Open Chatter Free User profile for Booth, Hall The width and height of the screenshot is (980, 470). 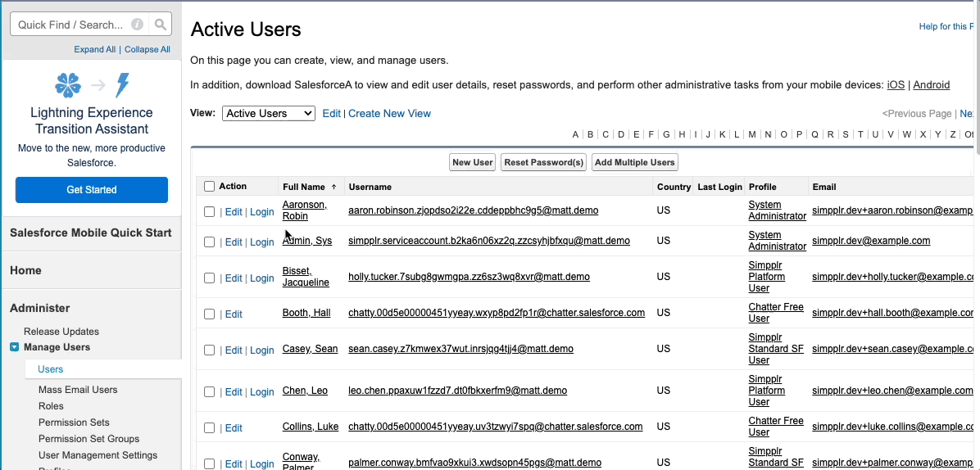(x=777, y=312)
